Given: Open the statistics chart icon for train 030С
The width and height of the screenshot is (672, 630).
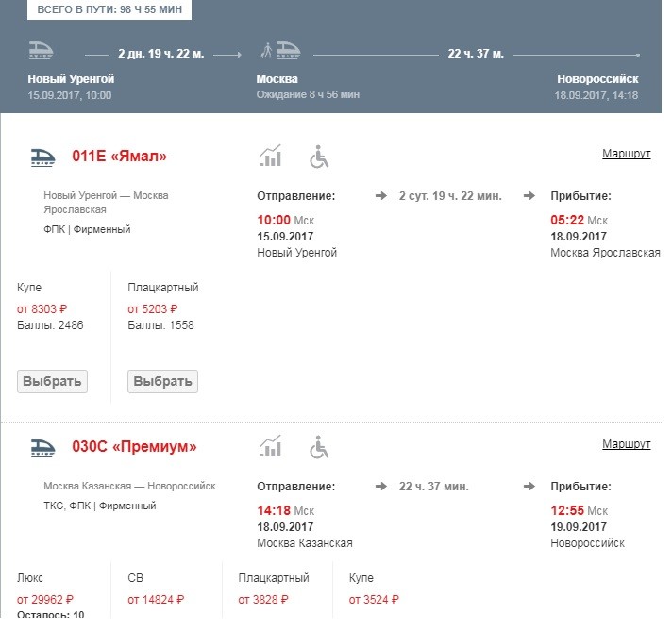Looking at the screenshot, I should coord(271,446).
